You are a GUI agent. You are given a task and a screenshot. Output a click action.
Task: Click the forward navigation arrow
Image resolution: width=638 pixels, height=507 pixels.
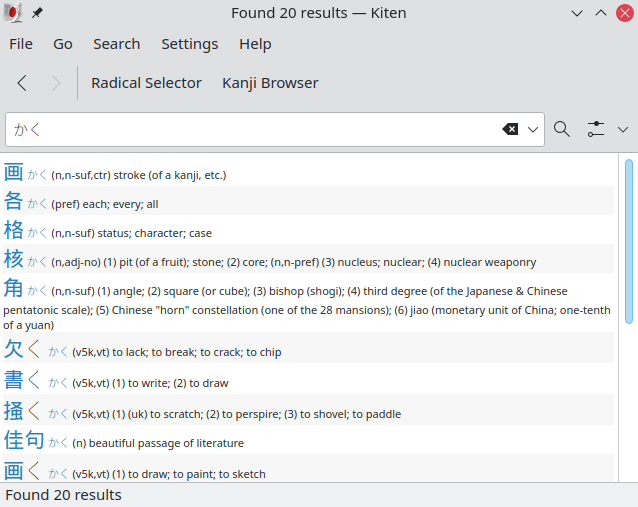pyautogui.click(x=56, y=83)
